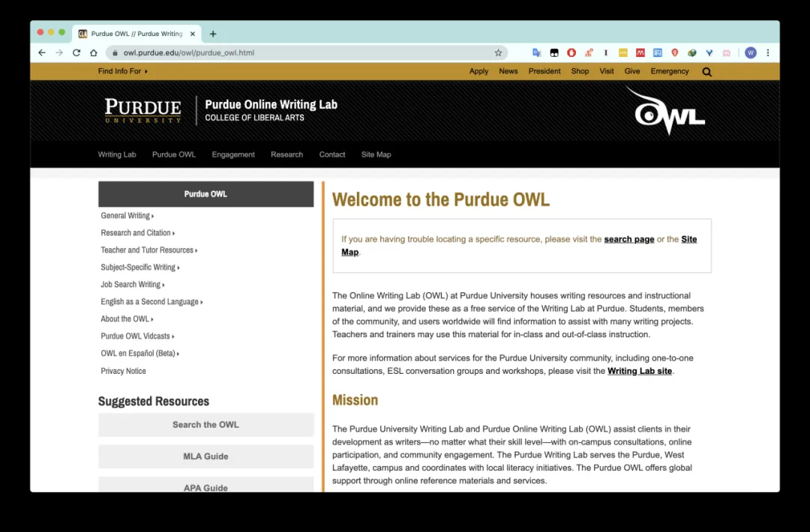Image resolution: width=810 pixels, height=532 pixels.
Task: Open the Contact navigation item
Action: pos(332,154)
